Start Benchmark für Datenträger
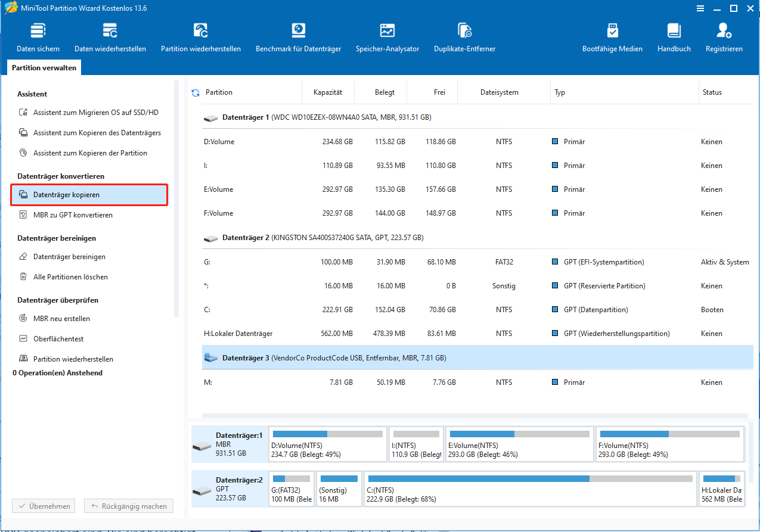The height and width of the screenshot is (532, 760). [x=298, y=37]
